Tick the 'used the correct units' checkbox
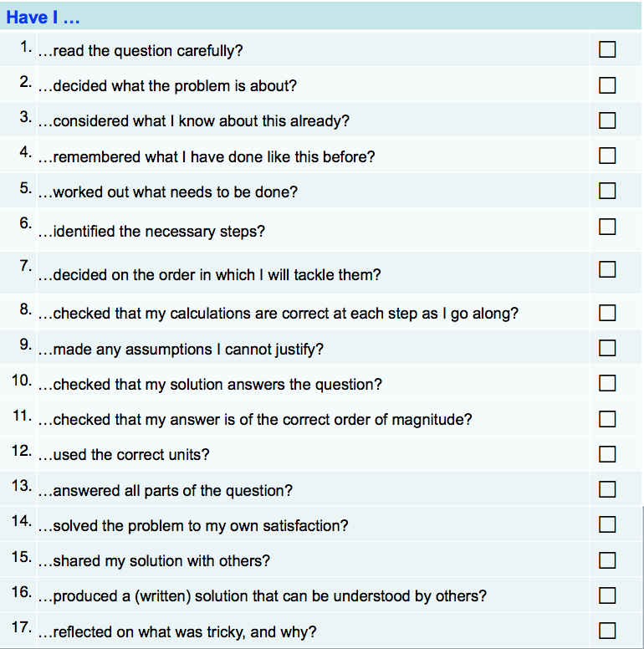644x649 pixels. point(607,454)
